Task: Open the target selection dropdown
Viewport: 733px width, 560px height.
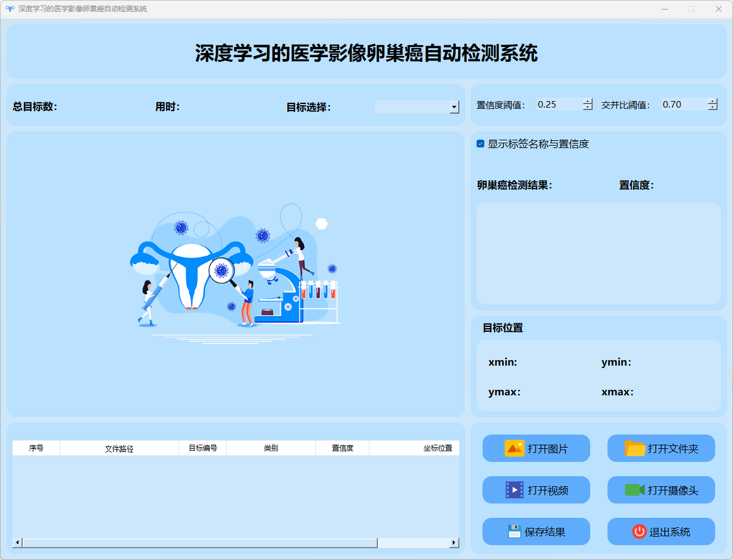Action: click(x=455, y=107)
